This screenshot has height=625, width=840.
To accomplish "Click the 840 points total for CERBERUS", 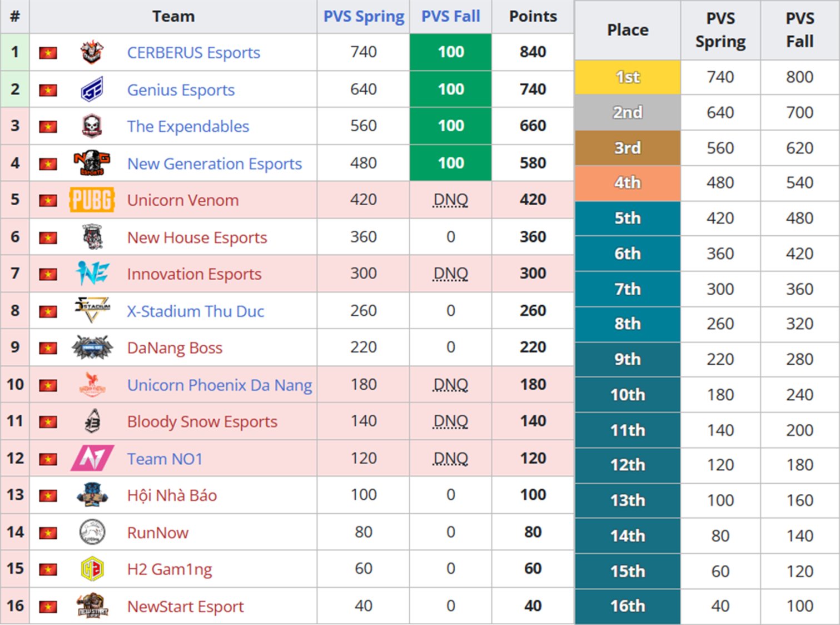I will (x=533, y=52).
